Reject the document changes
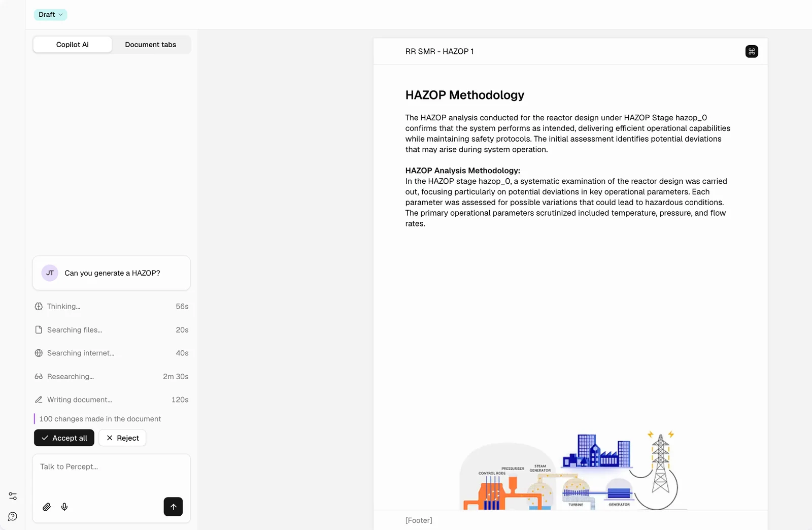 tap(122, 438)
